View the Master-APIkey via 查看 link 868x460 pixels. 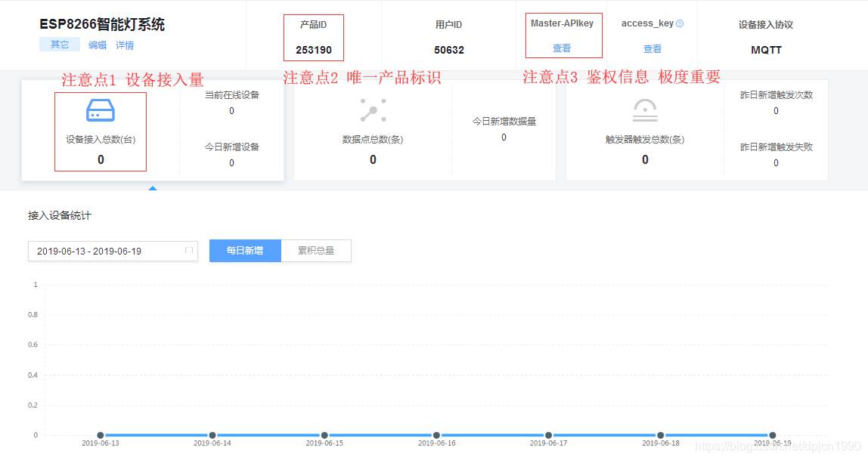click(x=561, y=48)
